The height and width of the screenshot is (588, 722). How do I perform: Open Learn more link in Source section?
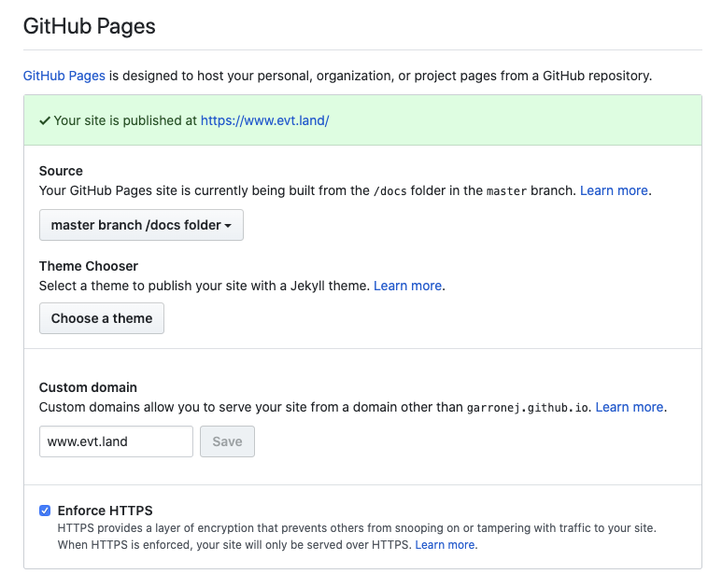[x=614, y=190]
